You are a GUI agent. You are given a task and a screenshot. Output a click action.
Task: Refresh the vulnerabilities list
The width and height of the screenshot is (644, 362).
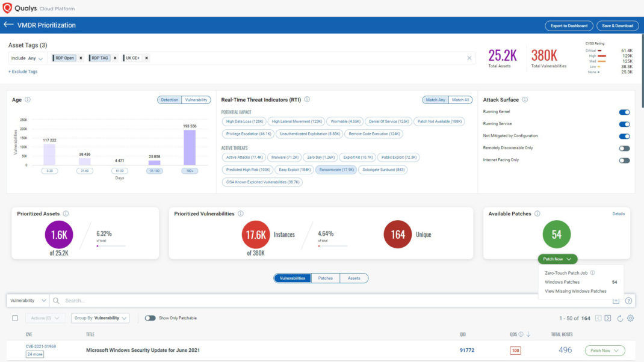620,318
